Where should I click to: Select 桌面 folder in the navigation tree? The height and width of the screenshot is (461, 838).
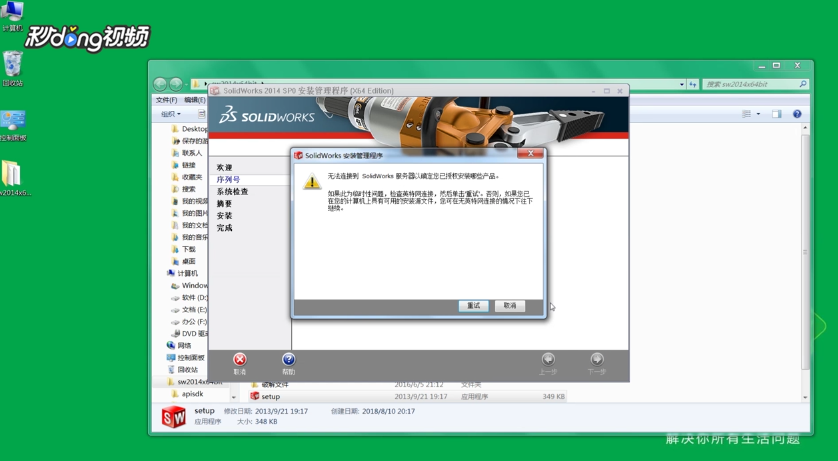click(x=183, y=261)
